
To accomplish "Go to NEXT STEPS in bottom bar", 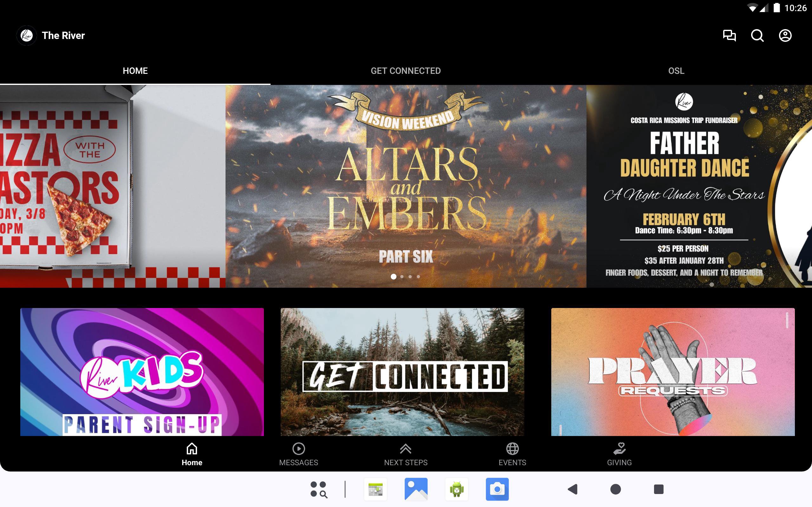I will click(x=405, y=454).
